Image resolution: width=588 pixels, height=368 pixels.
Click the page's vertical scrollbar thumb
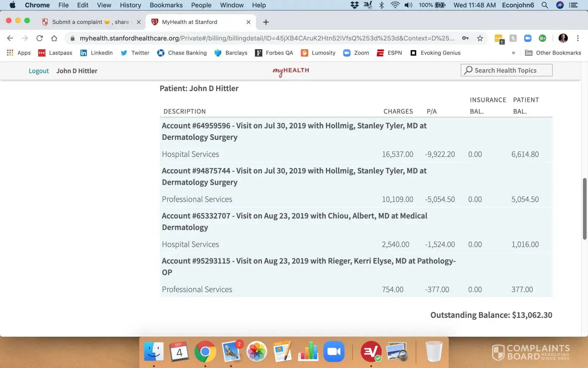(584, 209)
